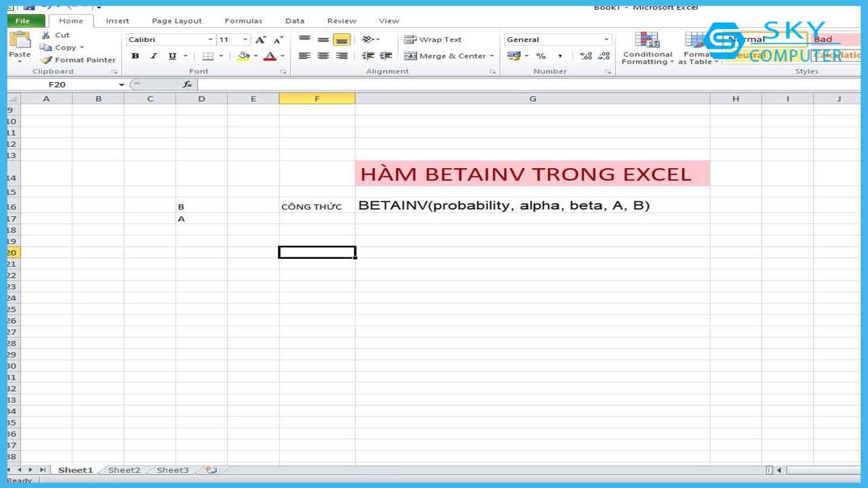868x488 pixels.
Task: Open the Clipboard dialog launcher
Action: pyautogui.click(x=114, y=72)
